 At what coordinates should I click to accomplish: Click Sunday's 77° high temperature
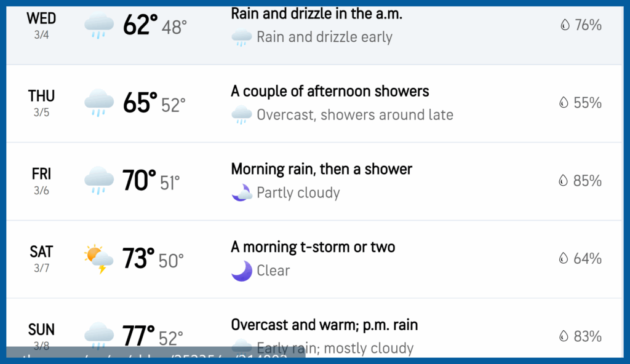138,336
